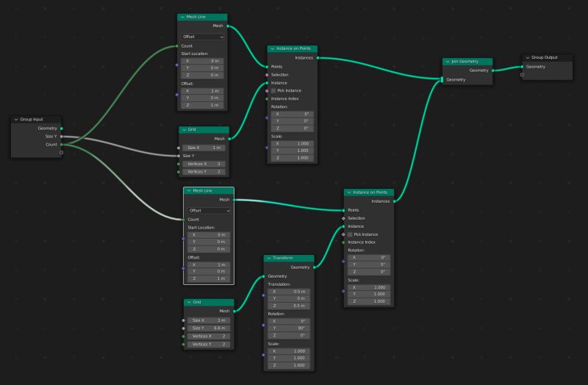The width and height of the screenshot is (588, 385).
Task: Click Count output socket on Group Input
Action: click(62, 145)
